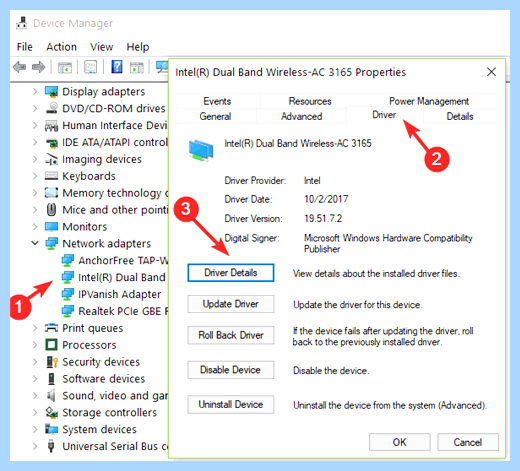This screenshot has width=520, height=471.
Task: Confirm with the OK button
Action: pyautogui.click(x=400, y=442)
